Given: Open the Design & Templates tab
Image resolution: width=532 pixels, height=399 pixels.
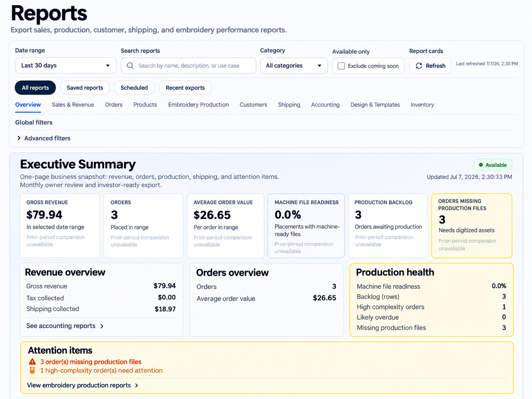Looking at the screenshot, I should [x=375, y=105].
